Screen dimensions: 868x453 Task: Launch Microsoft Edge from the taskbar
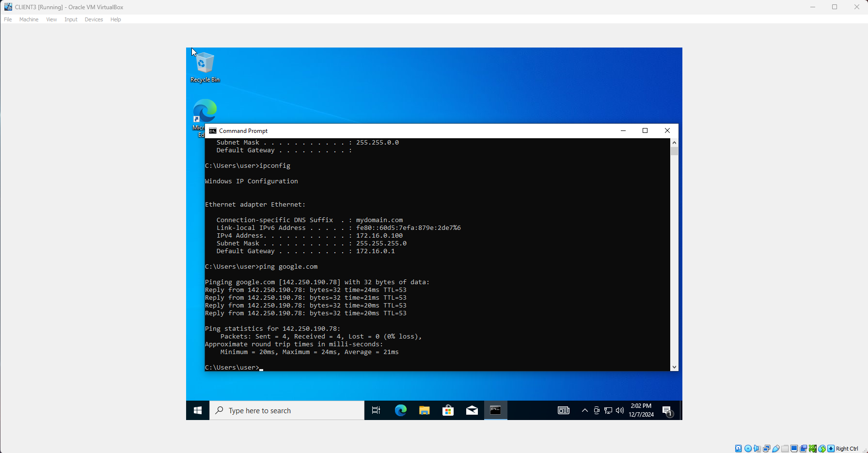click(x=400, y=410)
